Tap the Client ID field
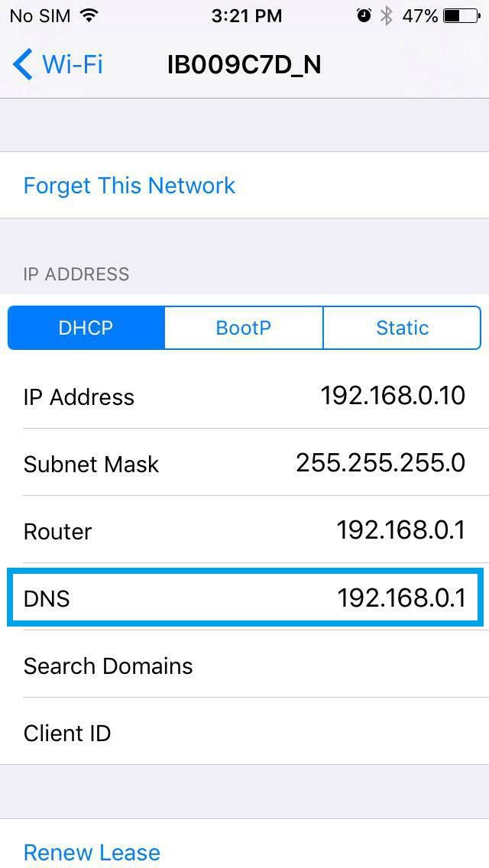Viewport: 489px width, 868px height. (x=244, y=733)
